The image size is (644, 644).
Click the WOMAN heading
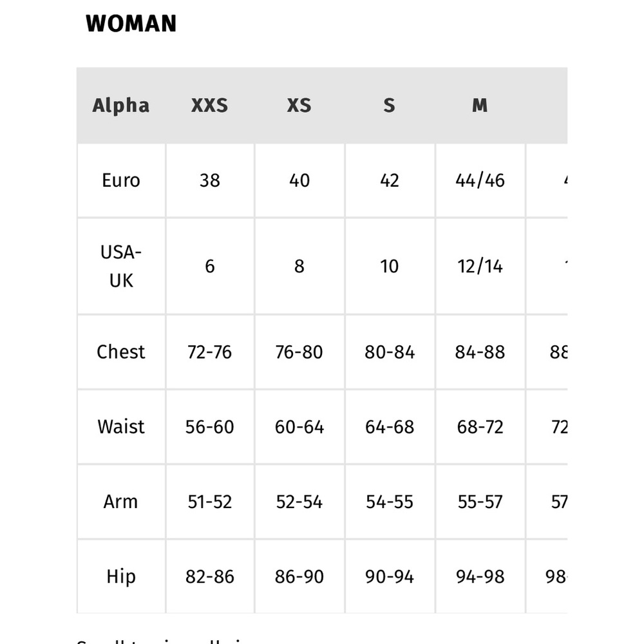131,23
